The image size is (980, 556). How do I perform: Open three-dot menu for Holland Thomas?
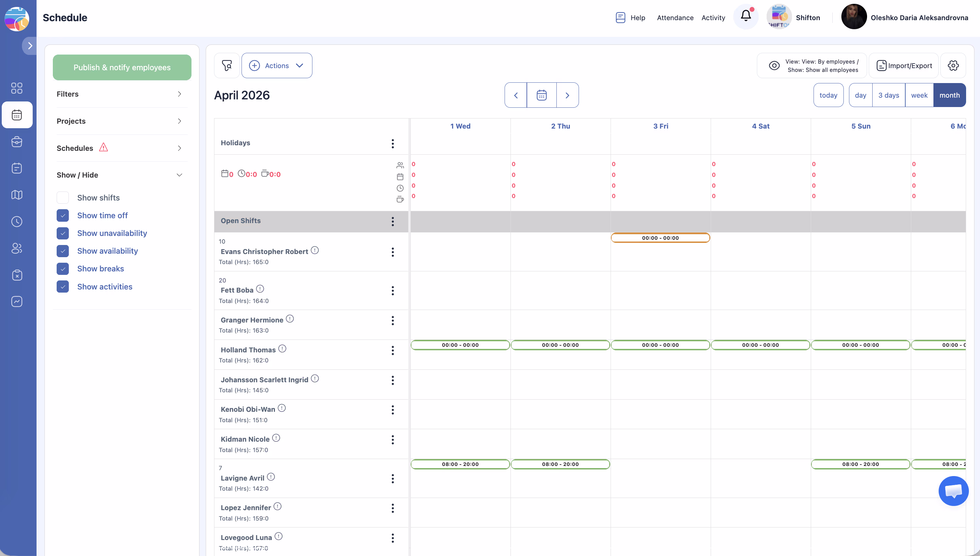(x=392, y=351)
